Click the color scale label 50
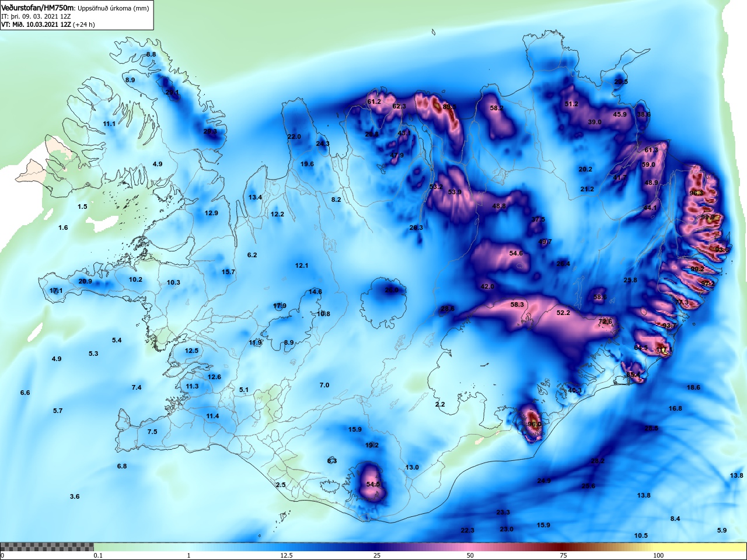The width and height of the screenshot is (747, 560). click(x=470, y=555)
